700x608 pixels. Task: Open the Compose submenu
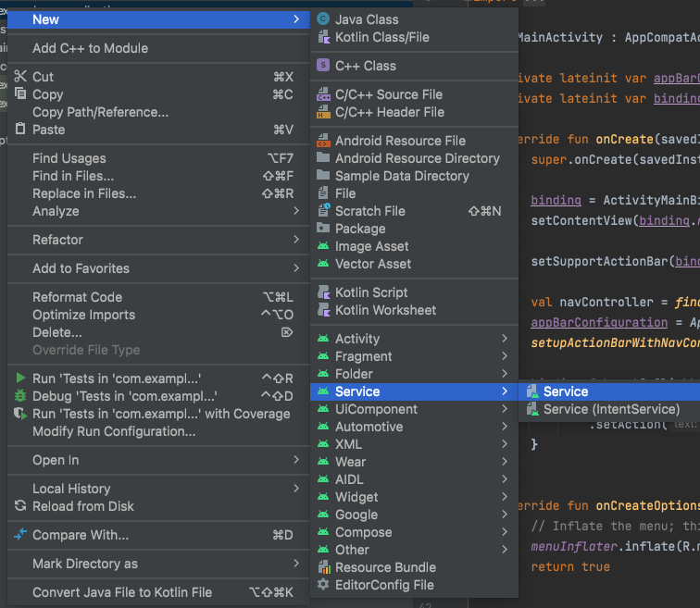click(414, 532)
